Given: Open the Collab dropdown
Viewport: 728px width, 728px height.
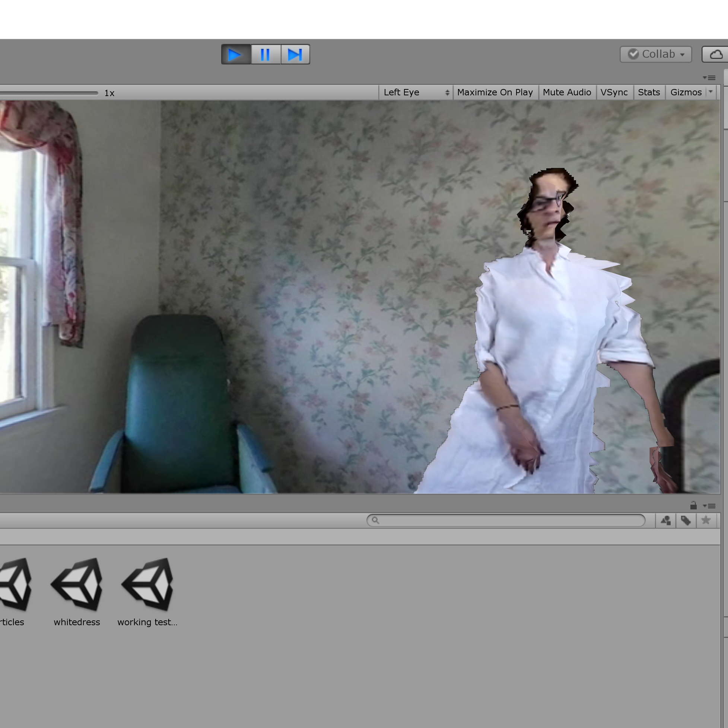Looking at the screenshot, I should coord(656,54).
